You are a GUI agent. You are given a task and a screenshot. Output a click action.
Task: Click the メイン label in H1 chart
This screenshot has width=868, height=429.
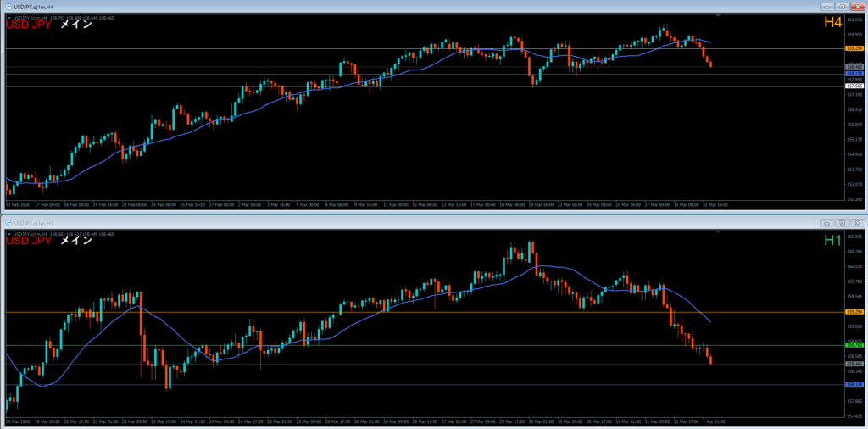(75, 241)
